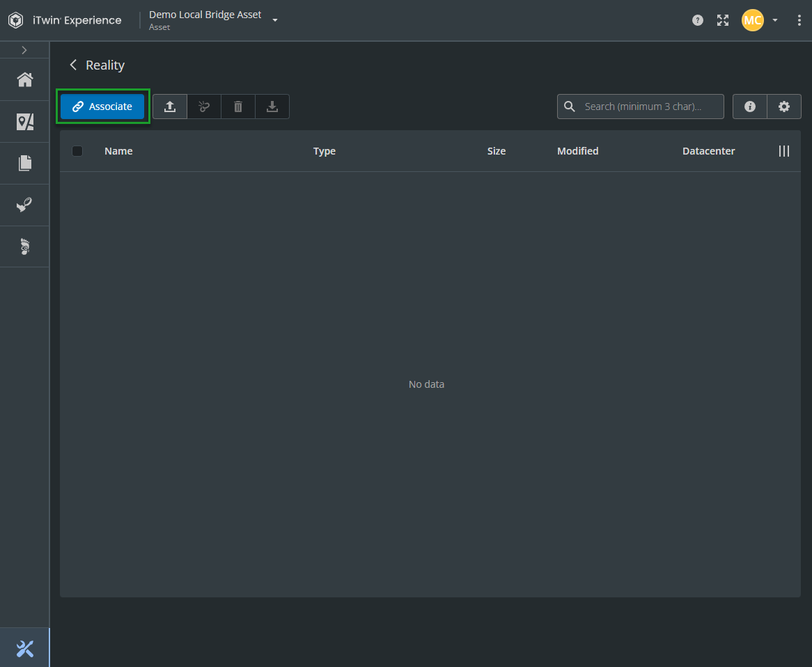Image resolution: width=812 pixels, height=667 pixels.
Task: Click the download icon in the toolbar
Action: pyautogui.click(x=272, y=106)
